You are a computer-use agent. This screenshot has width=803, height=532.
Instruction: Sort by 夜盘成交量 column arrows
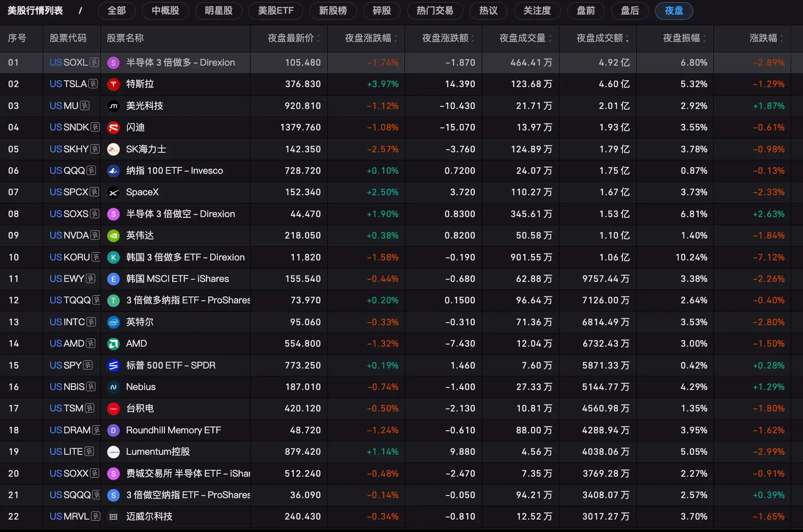pyautogui.click(x=550, y=38)
